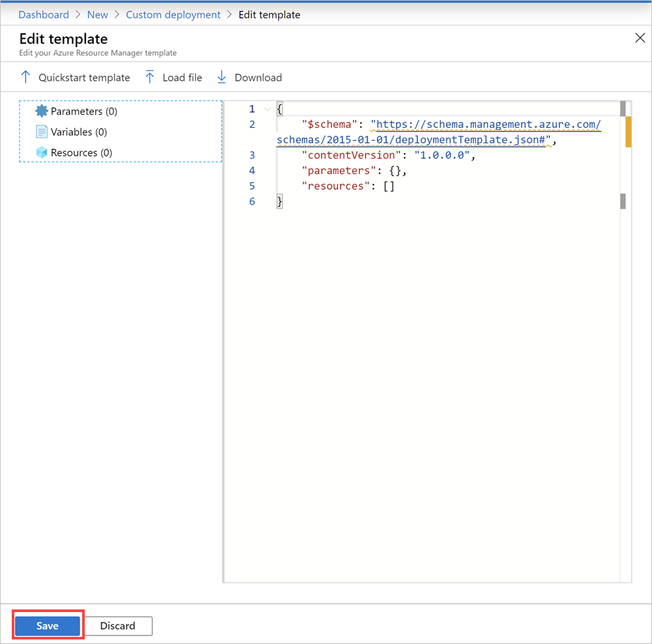Select the gear icon beside Parameters

coord(40,111)
